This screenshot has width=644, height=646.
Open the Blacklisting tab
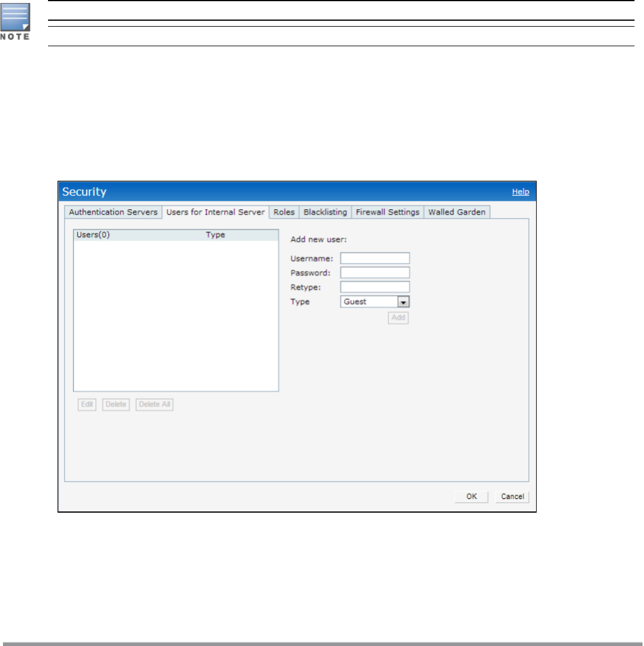(326, 212)
